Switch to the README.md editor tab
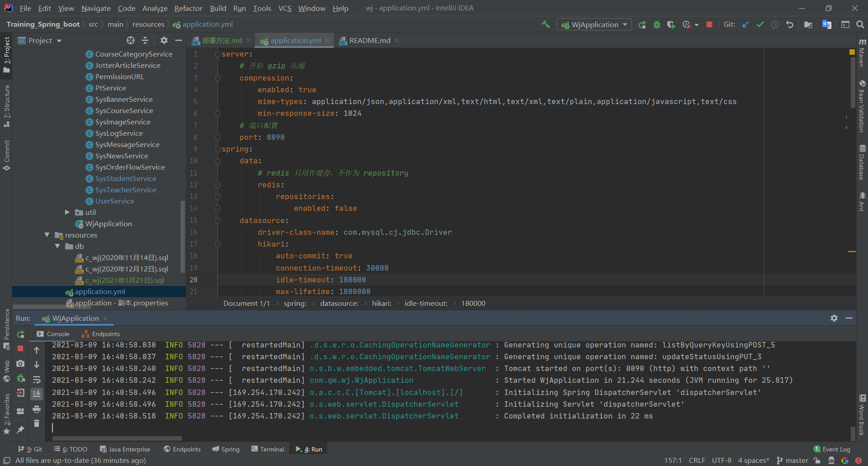 pos(369,40)
